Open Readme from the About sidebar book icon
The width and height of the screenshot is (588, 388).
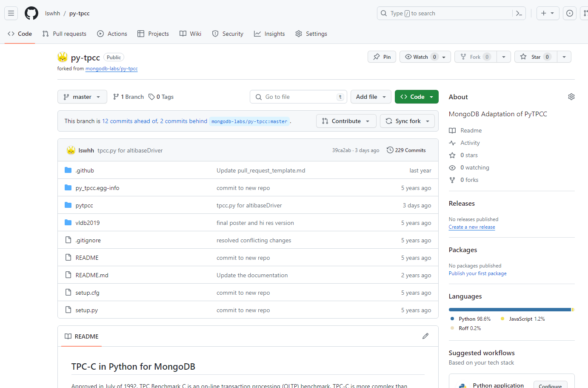tap(452, 130)
